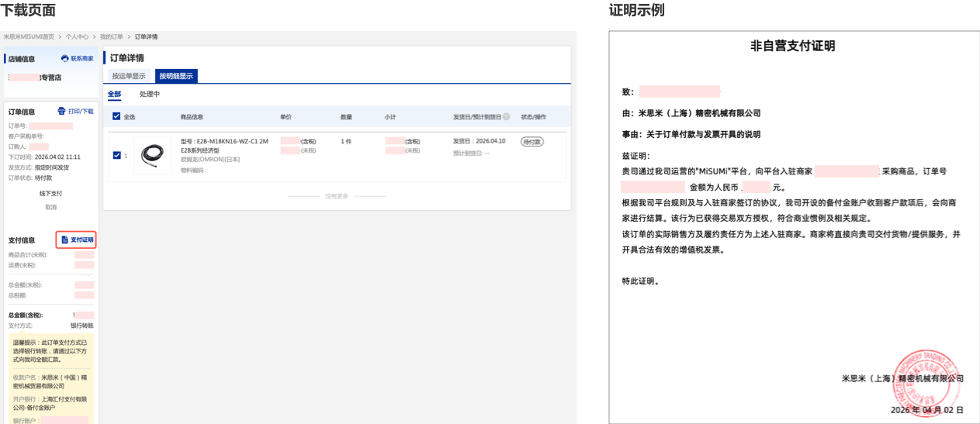
Task: Uncheck the checkbox for item row 1
Action: (x=117, y=155)
